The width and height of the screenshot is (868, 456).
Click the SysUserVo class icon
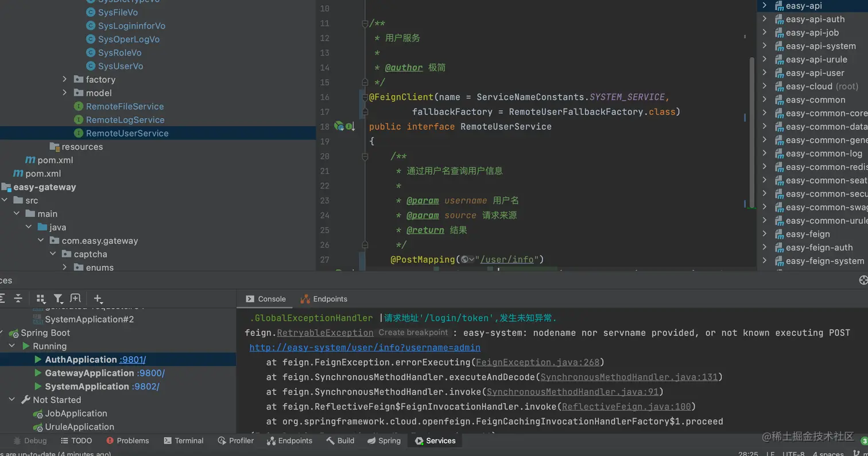tap(91, 66)
